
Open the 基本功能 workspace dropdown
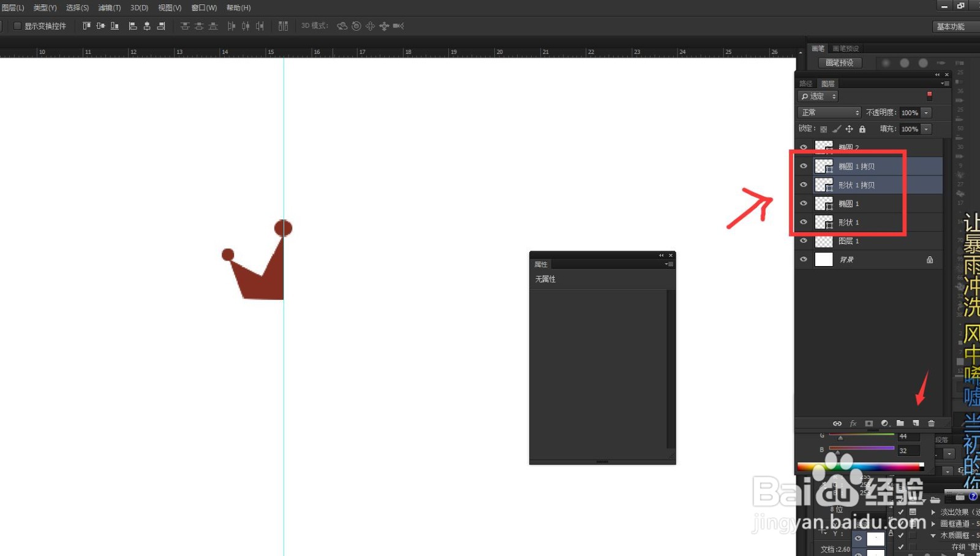[x=956, y=26]
